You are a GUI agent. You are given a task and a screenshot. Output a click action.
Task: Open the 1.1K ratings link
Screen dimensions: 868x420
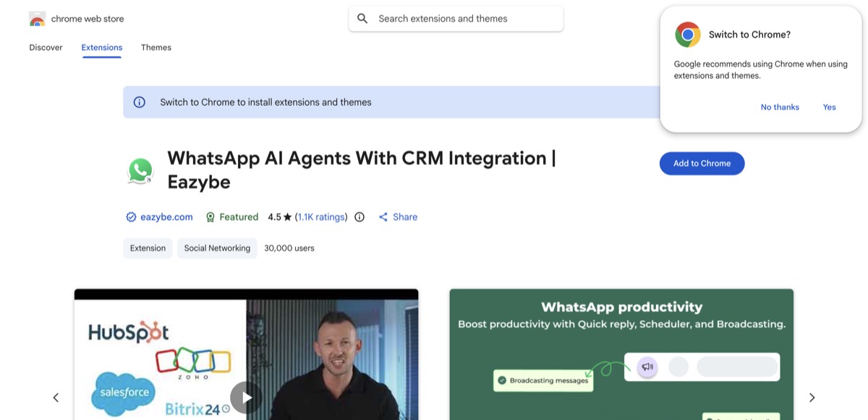pos(321,217)
